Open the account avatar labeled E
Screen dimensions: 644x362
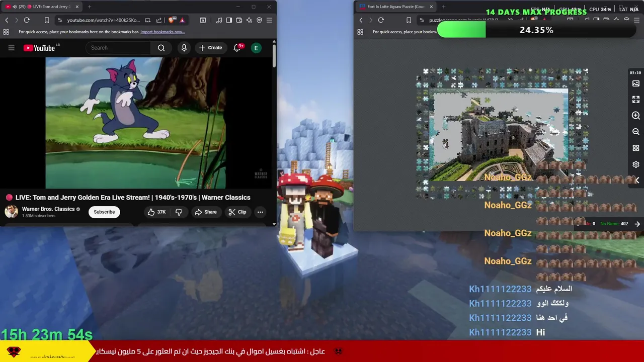(x=256, y=48)
